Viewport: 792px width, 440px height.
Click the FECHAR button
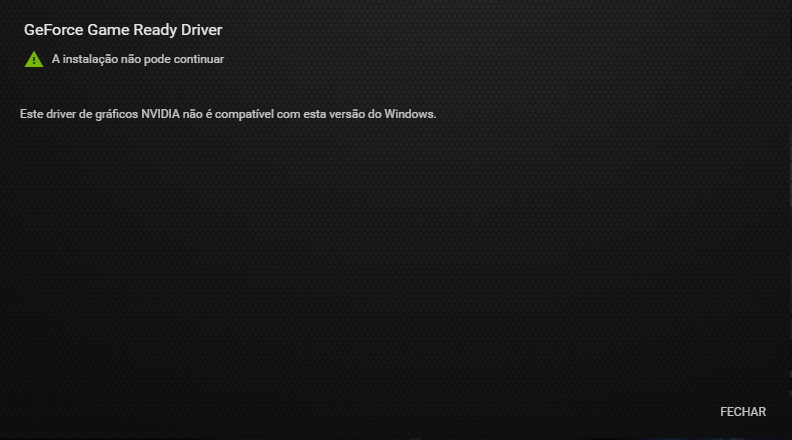[742, 412]
